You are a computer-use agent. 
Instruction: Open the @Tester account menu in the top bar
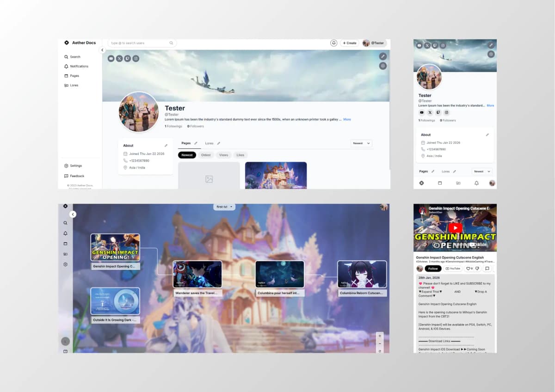[374, 43]
